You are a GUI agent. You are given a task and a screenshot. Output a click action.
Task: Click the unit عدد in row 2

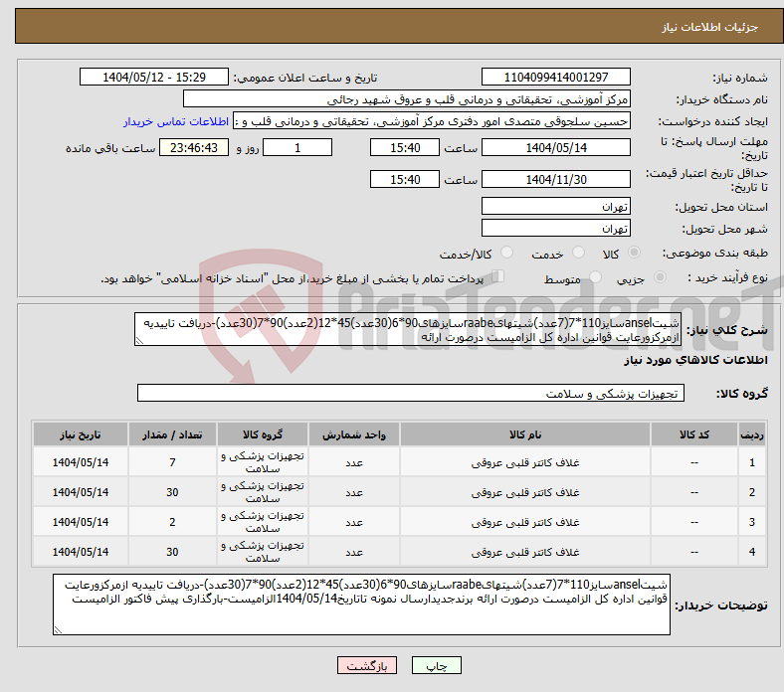[x=354, y=492]
